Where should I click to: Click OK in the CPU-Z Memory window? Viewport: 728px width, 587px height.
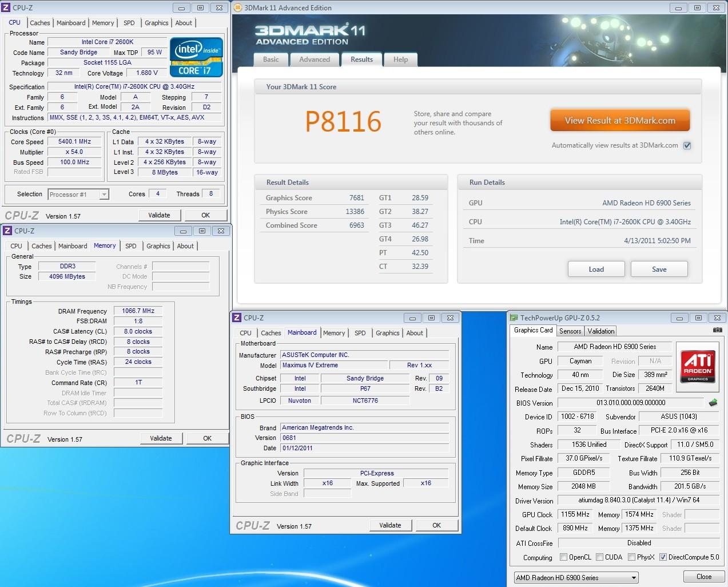coord(208,438)
